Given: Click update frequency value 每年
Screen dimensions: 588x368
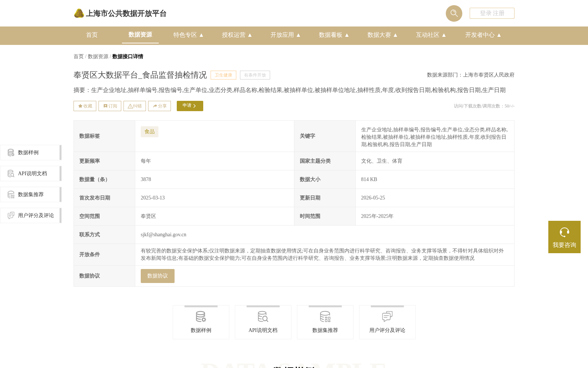Looking at the screenshot, I should click(x=146, y=161).
